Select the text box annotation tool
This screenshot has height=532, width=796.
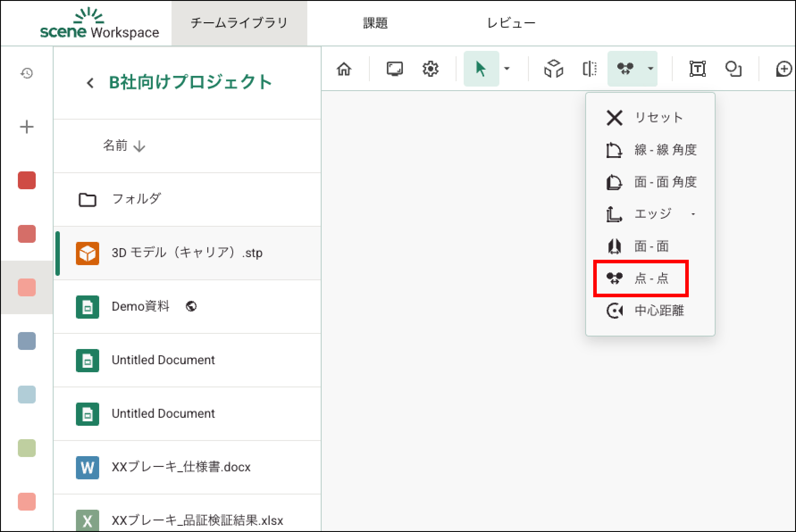pyautogui.click(x=697, y=69)
